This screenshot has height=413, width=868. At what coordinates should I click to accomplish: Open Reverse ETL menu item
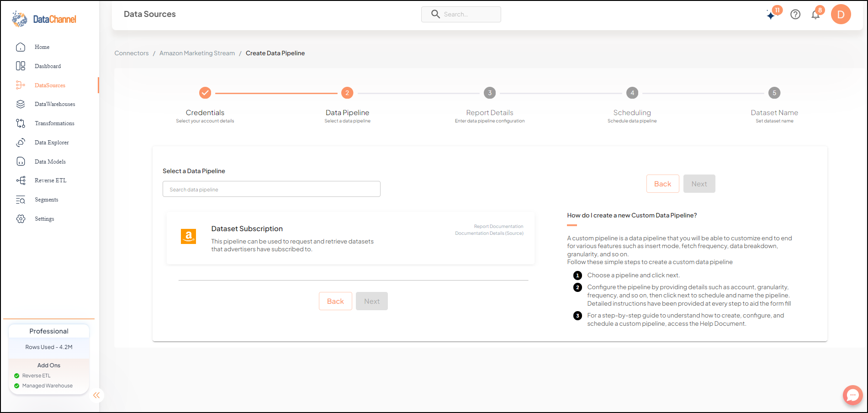(50, 180)
